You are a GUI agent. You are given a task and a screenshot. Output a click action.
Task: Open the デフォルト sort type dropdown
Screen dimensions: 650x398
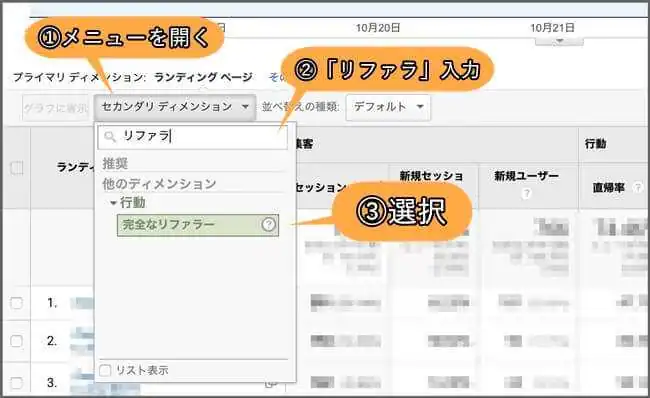coord(388,107)
